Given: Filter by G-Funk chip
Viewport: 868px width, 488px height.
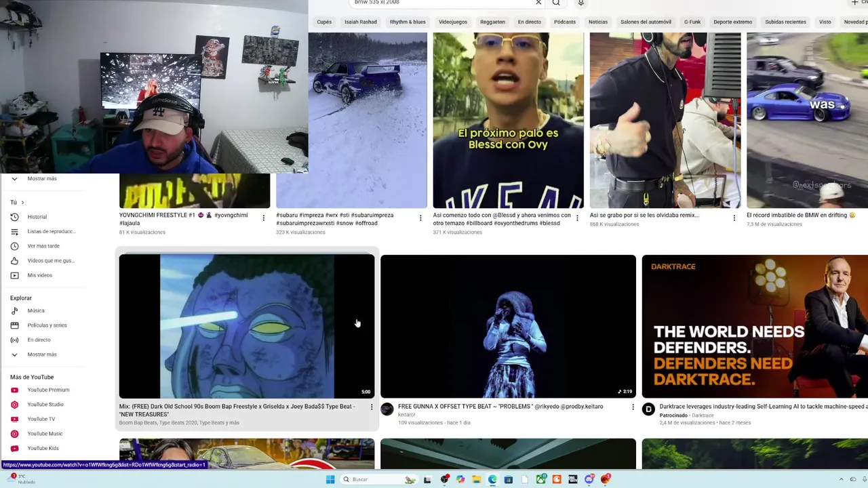Looking at the screenshot, I should pos(692,22).
